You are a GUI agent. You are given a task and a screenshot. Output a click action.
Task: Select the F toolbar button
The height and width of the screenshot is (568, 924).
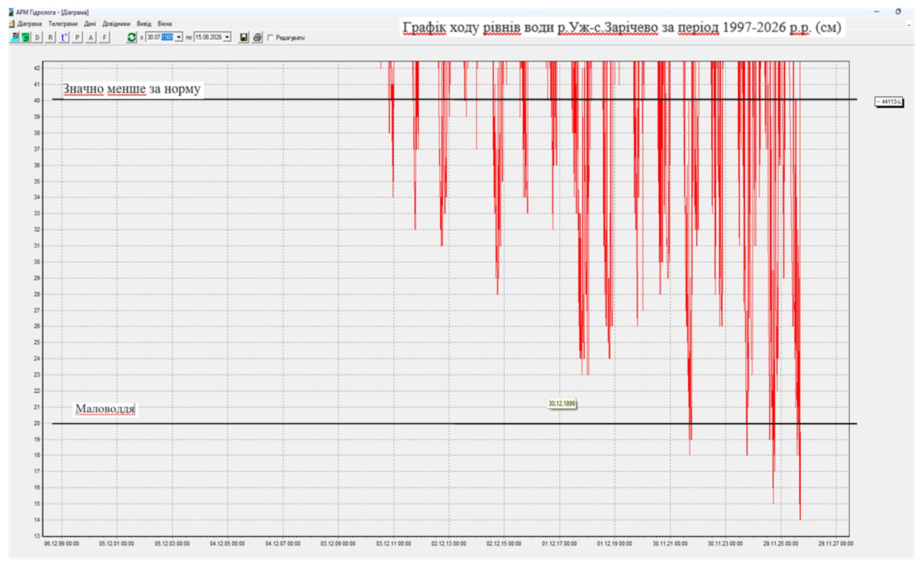104,37
